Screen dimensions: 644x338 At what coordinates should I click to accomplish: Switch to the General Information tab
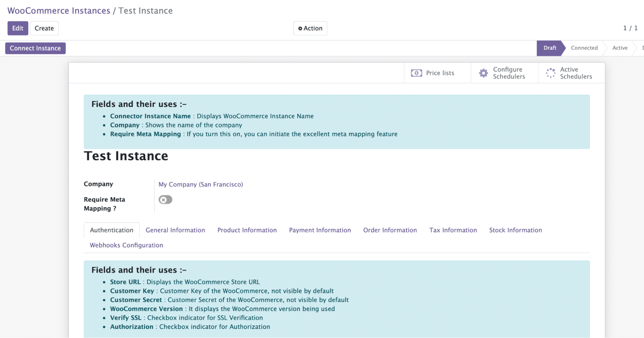tap(175, 230)
